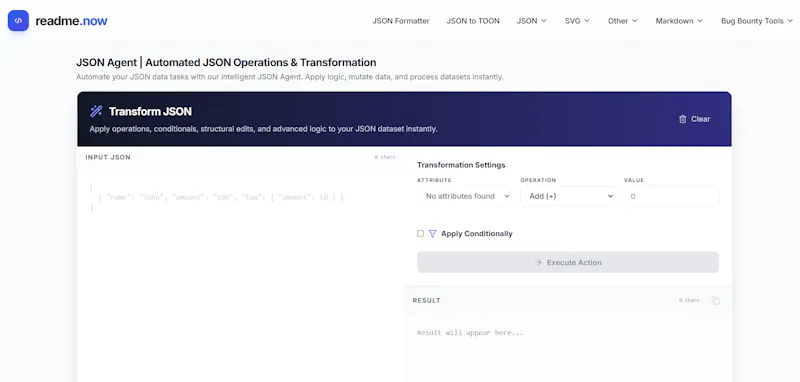The width and height of the screenshot is (800, 382).
Task: Click the Value input field
Action: (671, 196)
